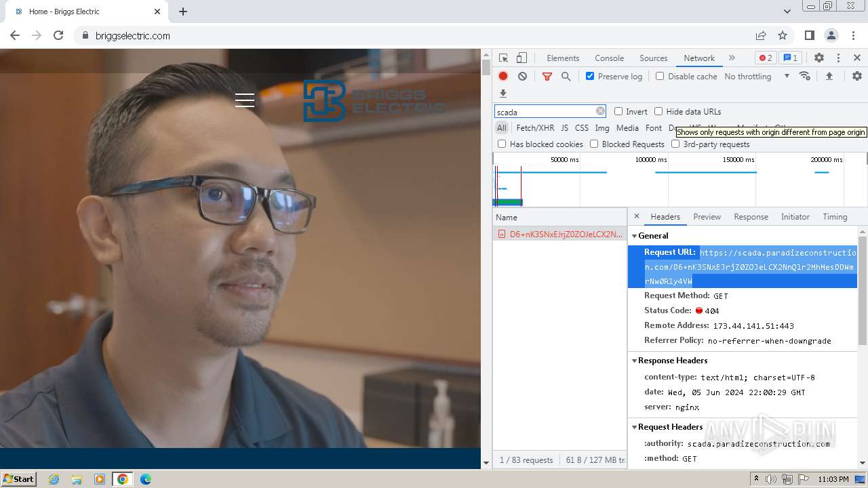Check Hide data URLs checkbox
This screenshot has width=868, height=488.
pos(658,112)
